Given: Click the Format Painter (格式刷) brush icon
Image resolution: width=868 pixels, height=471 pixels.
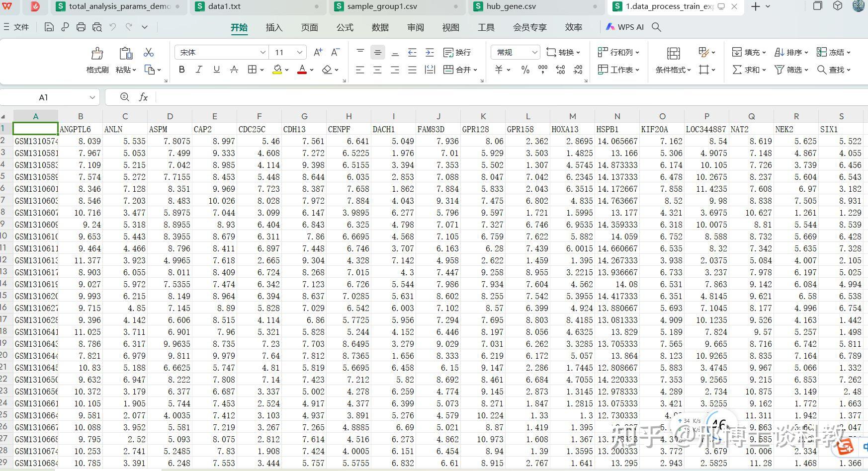Looking at the screenshot, I should coord(97,53).
